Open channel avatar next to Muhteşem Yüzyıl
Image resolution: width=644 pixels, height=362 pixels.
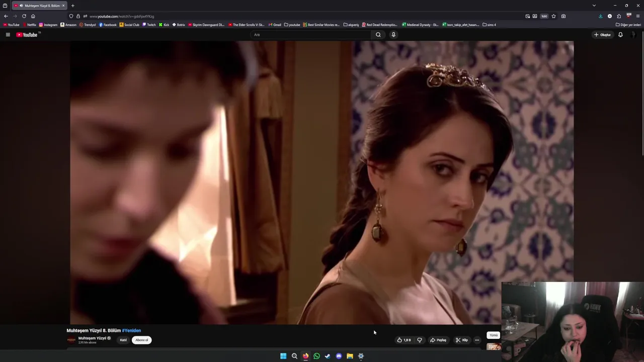pos(71,340)
